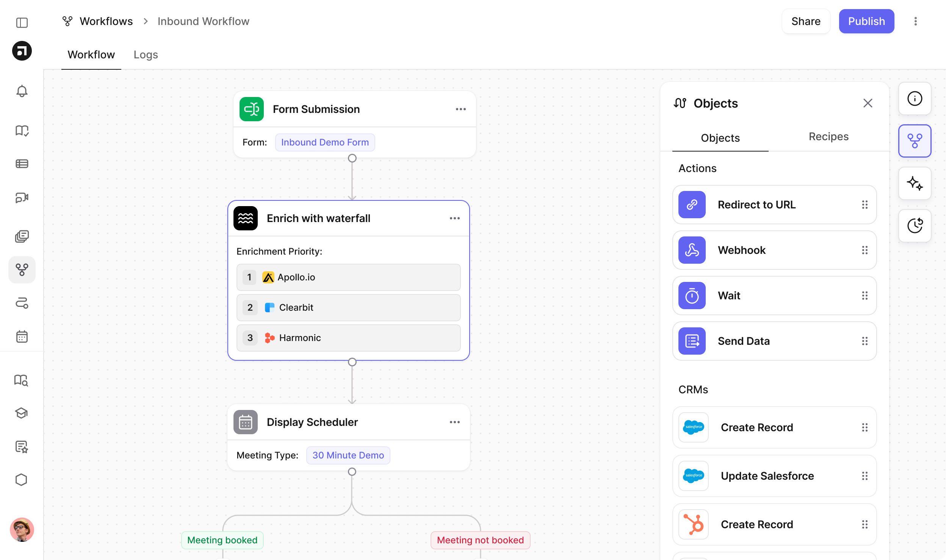Select the Meeting booked branch label

222,540
